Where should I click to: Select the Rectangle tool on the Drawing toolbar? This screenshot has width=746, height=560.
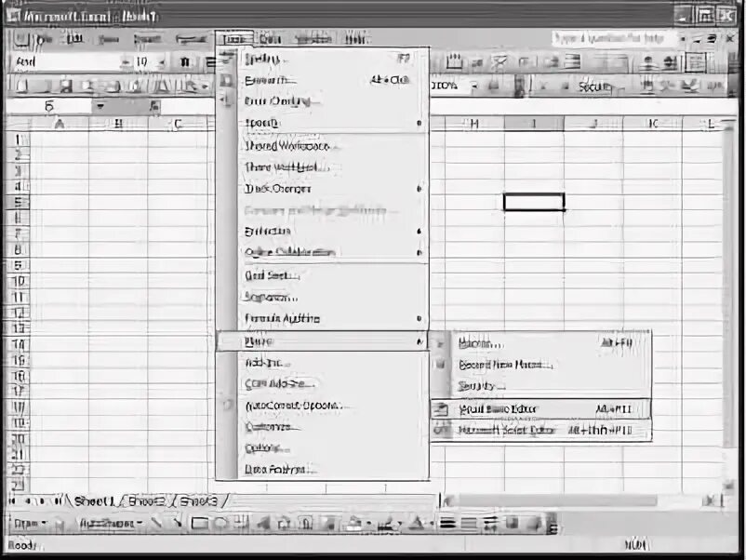(x=199, y=523)
